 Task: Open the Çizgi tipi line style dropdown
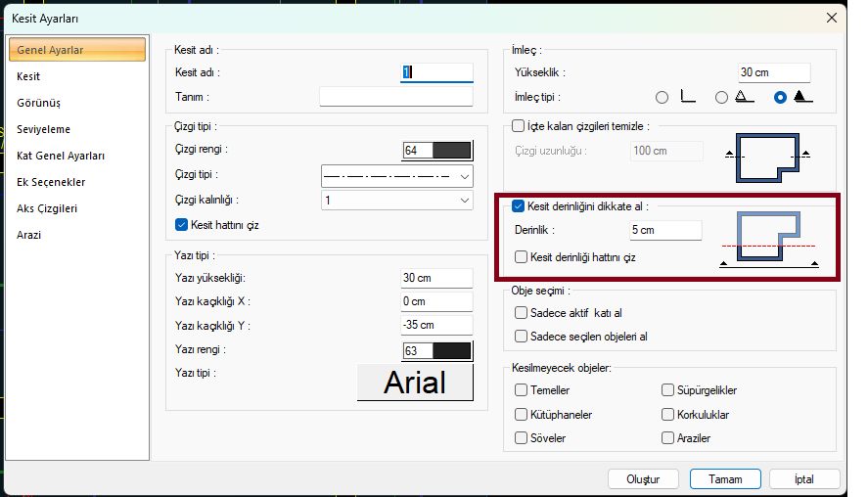[x=397, y=176]
